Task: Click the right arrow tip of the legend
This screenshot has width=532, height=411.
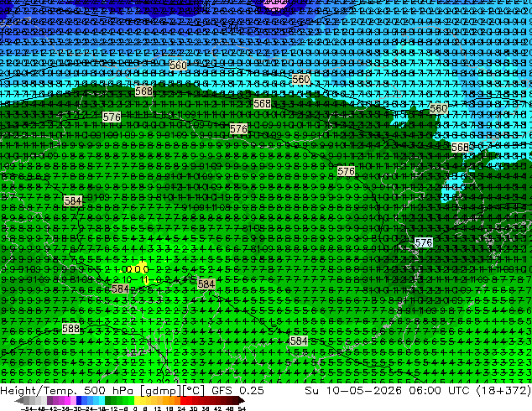Action: click(x=243, y=401)
